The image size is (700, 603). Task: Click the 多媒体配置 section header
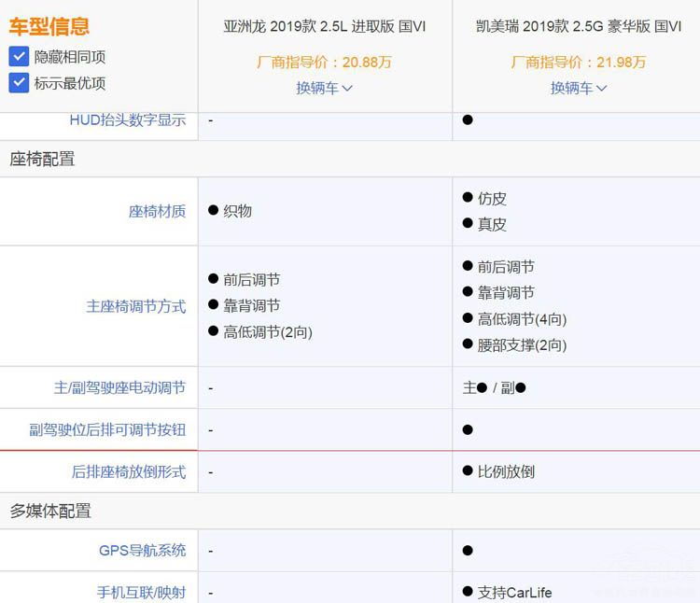click(x=50, y=512)
